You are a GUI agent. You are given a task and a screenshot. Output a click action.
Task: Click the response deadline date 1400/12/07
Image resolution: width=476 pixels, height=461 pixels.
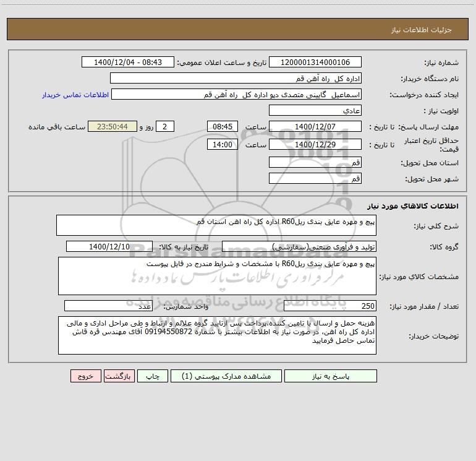pos(315,126)
